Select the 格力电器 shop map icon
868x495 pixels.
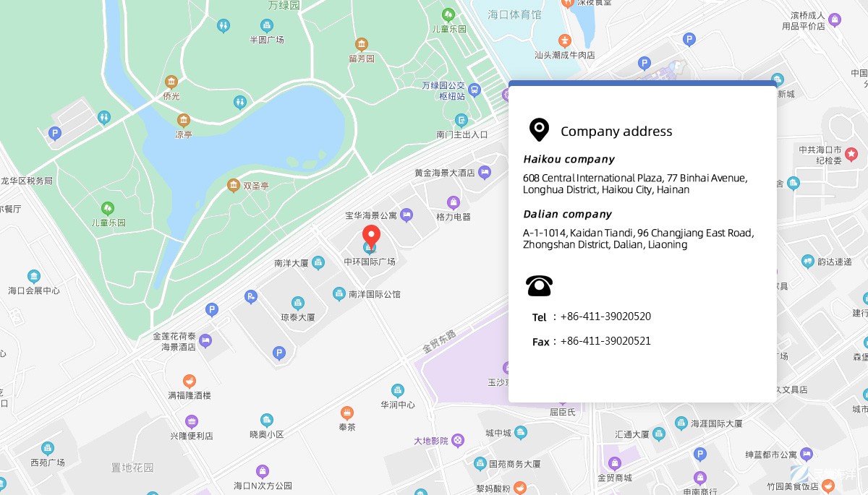coord(454,202)
